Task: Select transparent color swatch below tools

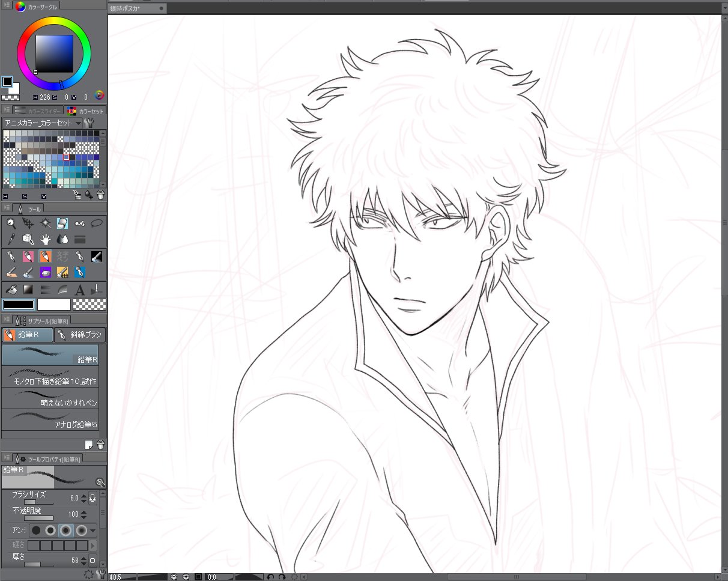Action: [89, 305]
